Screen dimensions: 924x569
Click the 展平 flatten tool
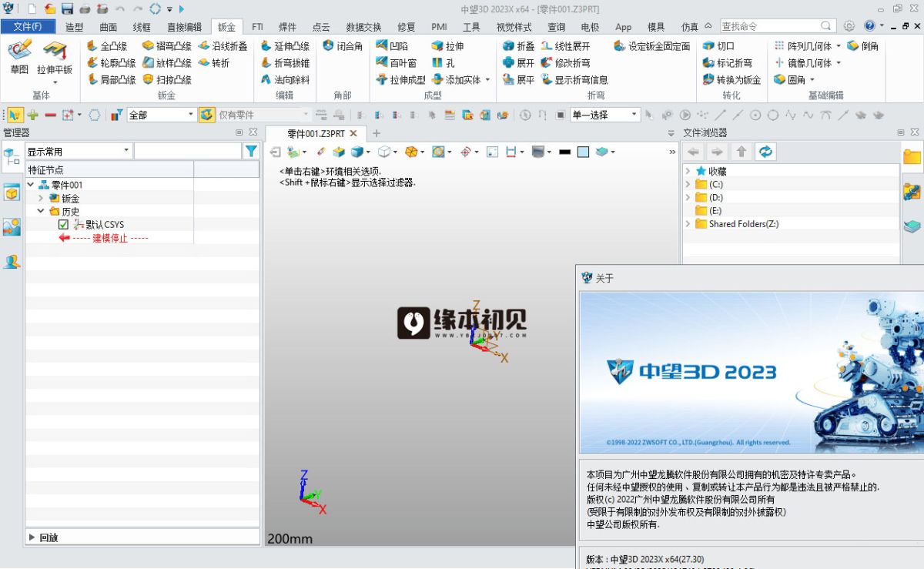(x=518, y=79)
